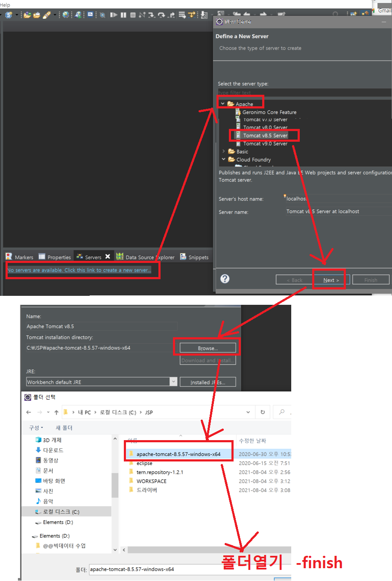Image resolution: width=392 pixels, height=581 pixels.
Task: Switch to the Snippets tab
Action: (x=194, y=257)
